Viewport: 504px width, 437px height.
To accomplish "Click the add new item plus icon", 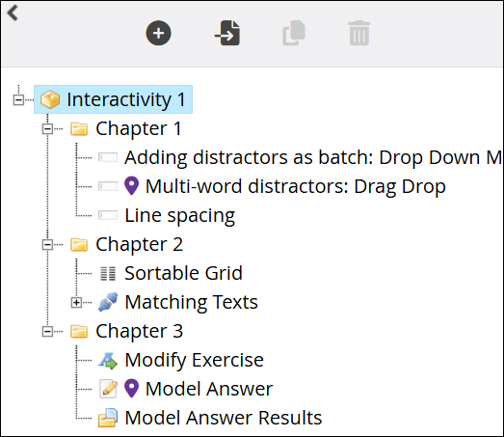I will pyautogui.click(x=158, y=33).
